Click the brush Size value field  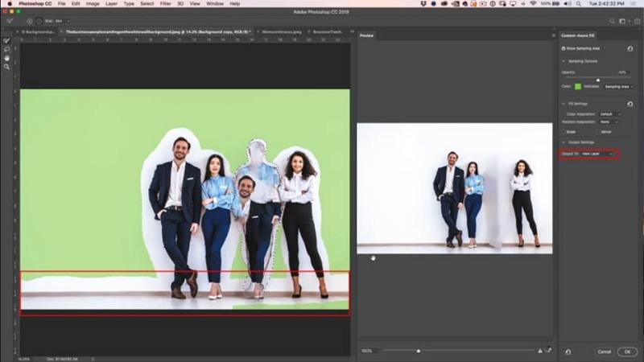[x=59, y=21]
